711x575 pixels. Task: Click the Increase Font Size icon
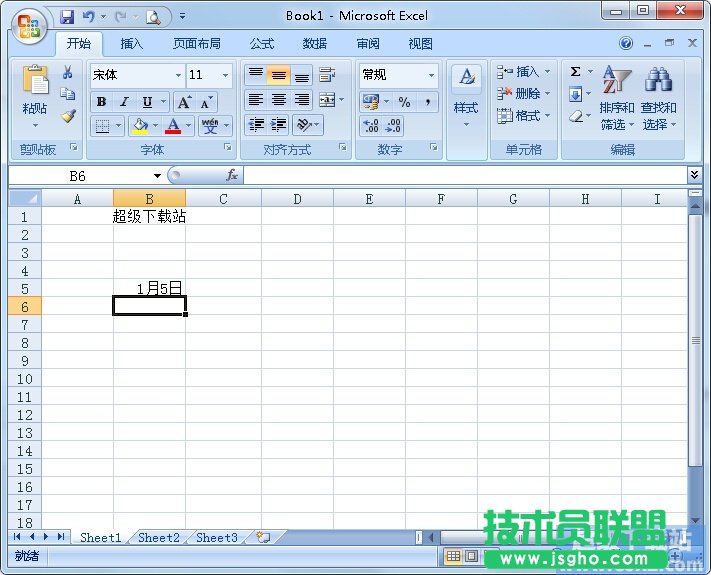184,102
